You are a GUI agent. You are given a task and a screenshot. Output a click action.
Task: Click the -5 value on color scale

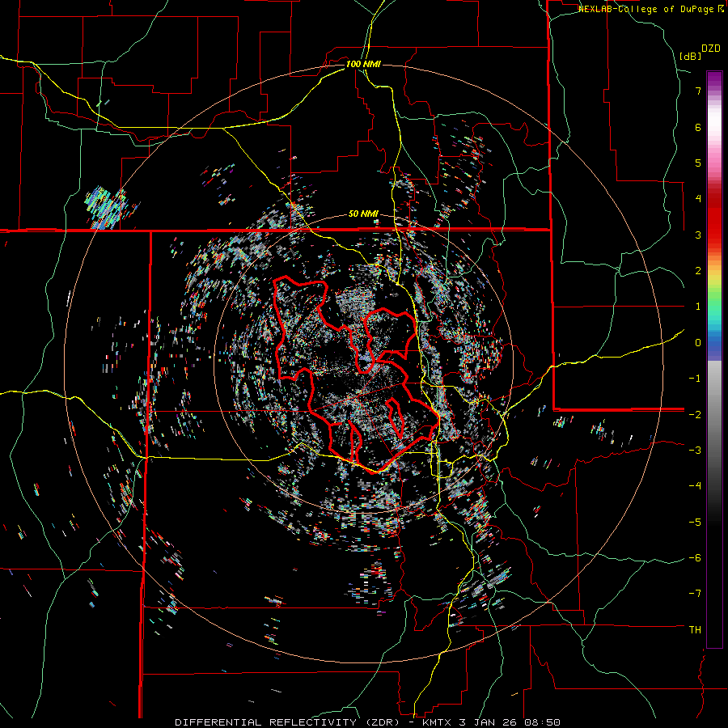coord(695,523)
